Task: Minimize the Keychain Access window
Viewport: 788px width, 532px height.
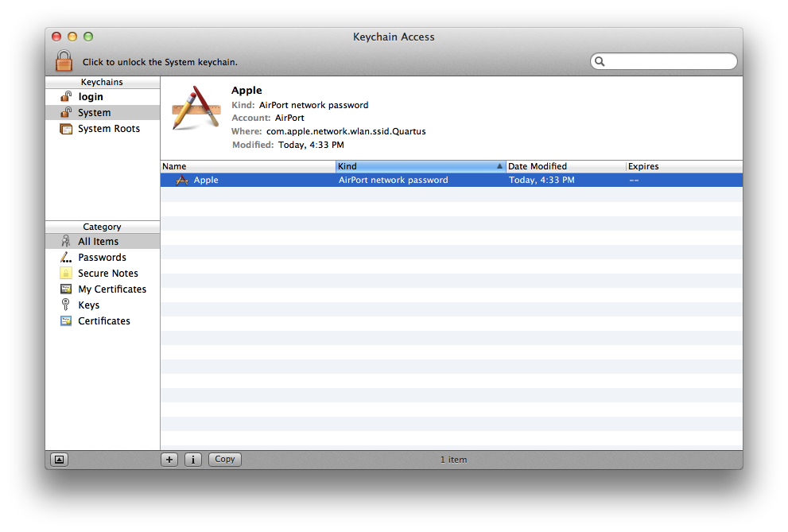Action: click(x=72, y=37)
